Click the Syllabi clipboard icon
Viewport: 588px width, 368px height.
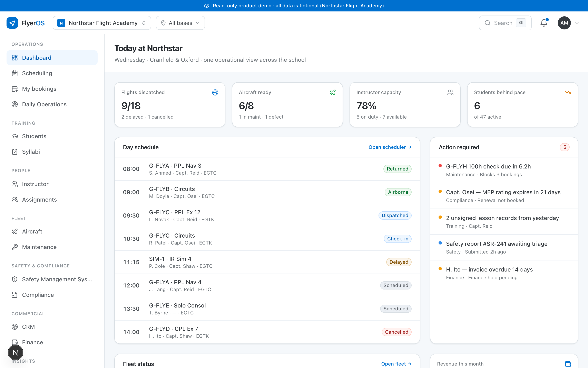point(15,152)
